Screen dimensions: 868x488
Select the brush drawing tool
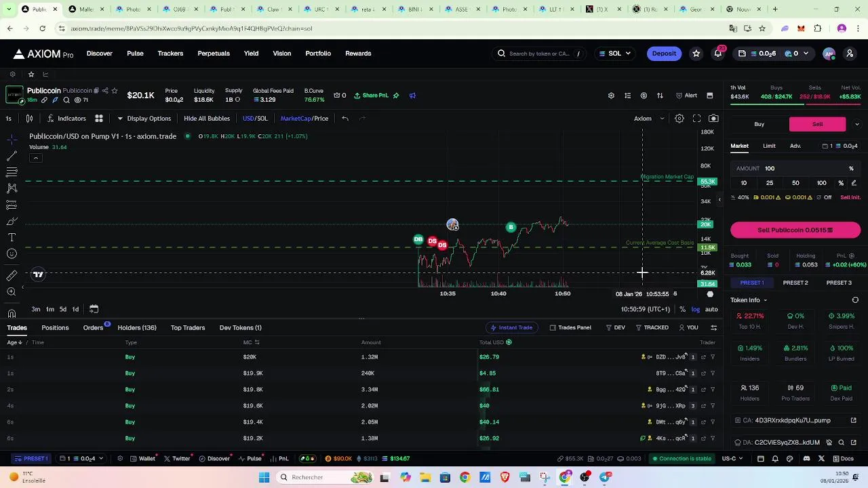tap(12, 221)
